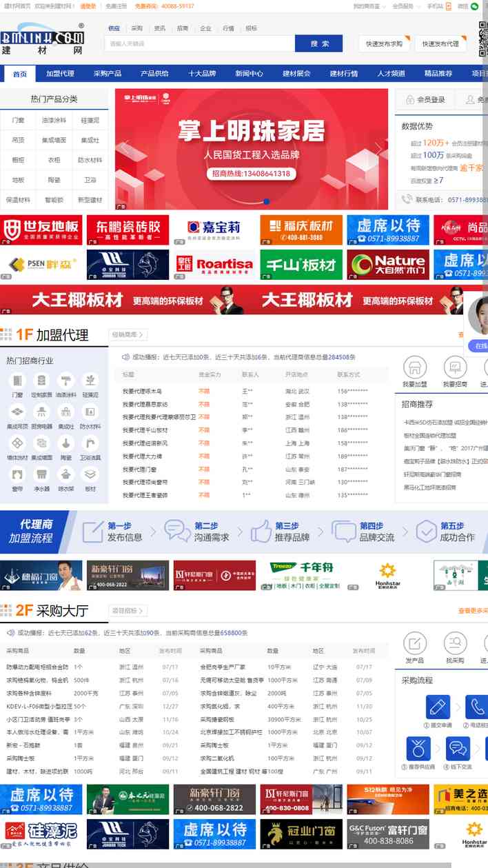Click 防爆动力配电箱组合金防 purchase row
Image resolution: width=488 pixels, height=868 pixels.
(37, 667)
